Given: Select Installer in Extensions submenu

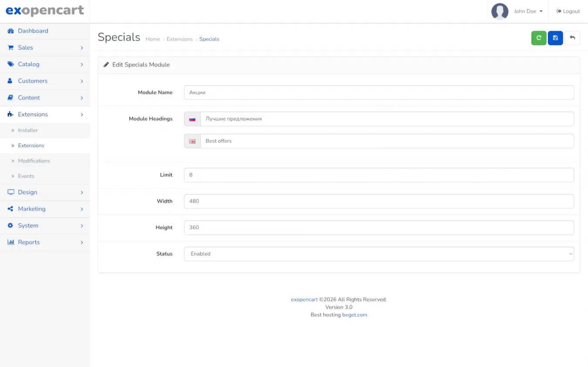Looking at the screenshot, I should click(28, 130).
